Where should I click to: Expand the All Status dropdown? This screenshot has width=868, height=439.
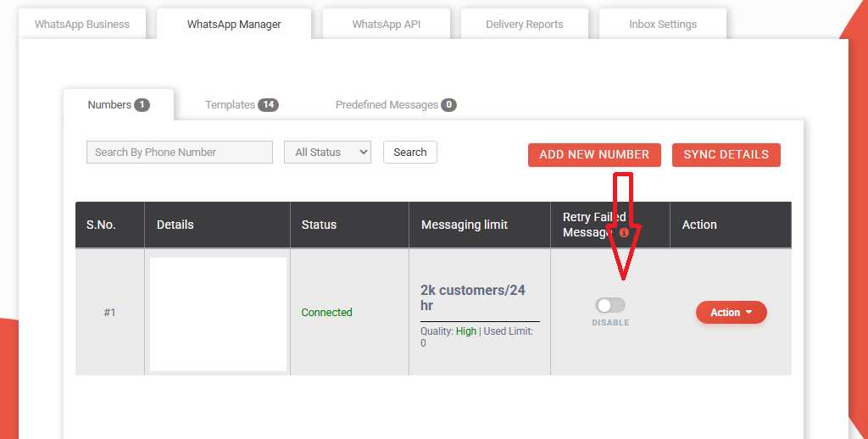[x=327, y=153]
